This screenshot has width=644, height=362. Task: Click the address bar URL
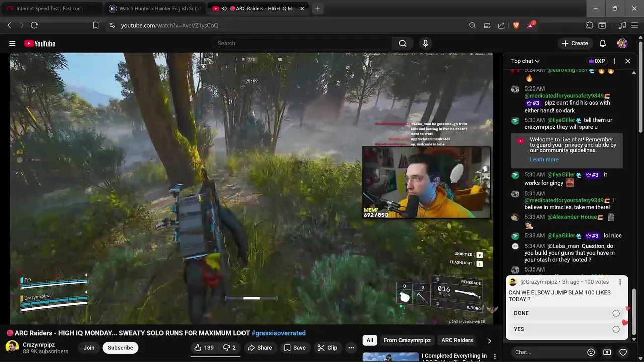pos(170,25)
